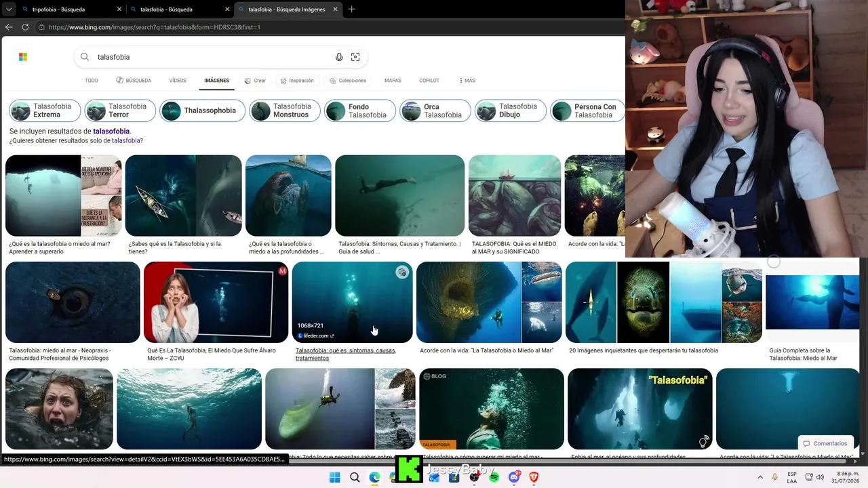The image size is (868, 488).
Task: Open the ESP LAA language switcher
Action: click(792, 477)
